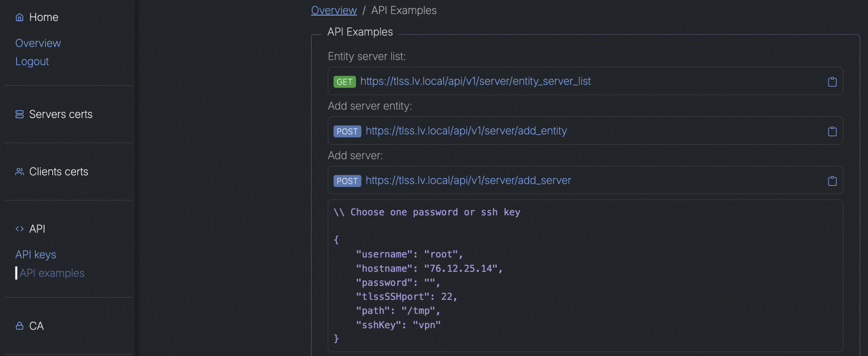Screen dimensions: 868x356
Task: Open the add_entity API URL
Action: [466, 131]
